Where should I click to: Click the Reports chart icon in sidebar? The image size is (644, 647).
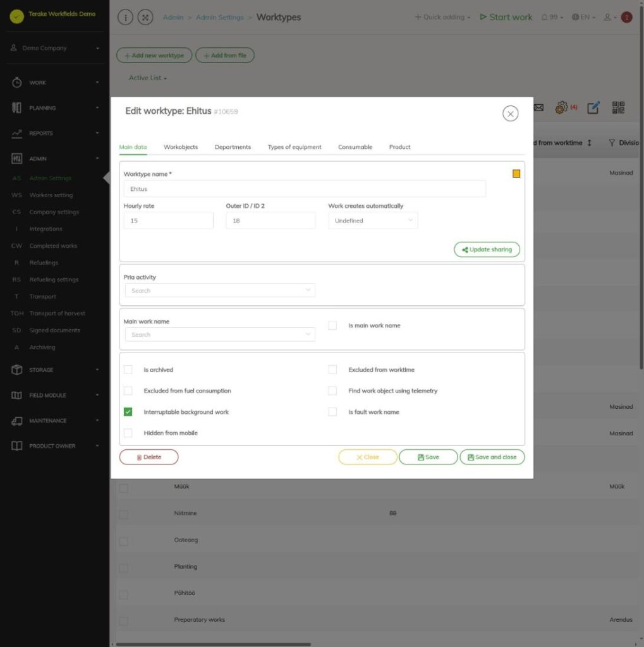click(16, 133)
